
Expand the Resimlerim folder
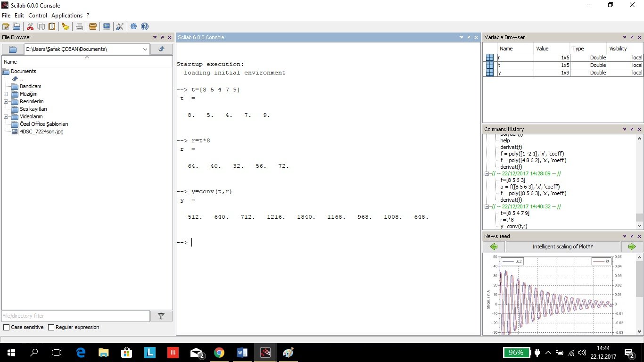click(6, 101)
